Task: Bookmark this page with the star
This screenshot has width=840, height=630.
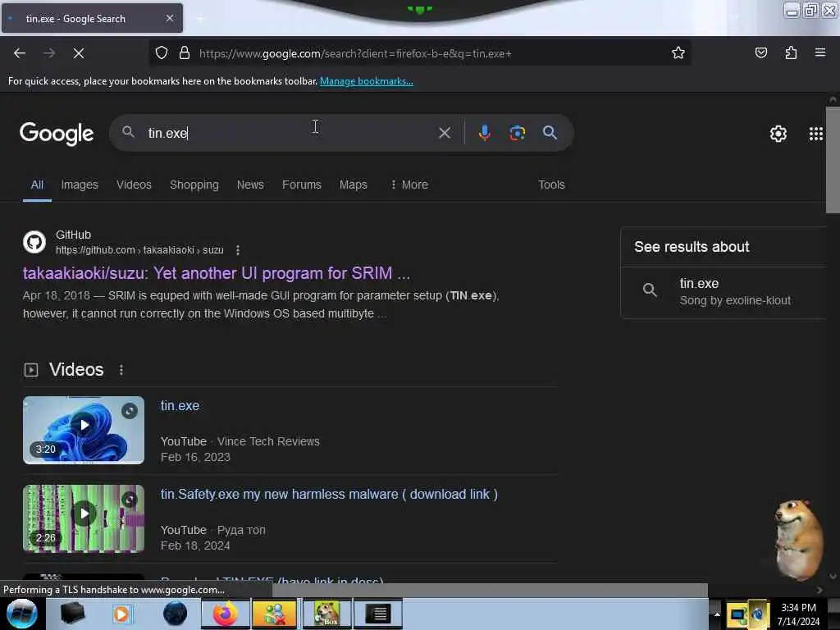Action: [678, 52]
